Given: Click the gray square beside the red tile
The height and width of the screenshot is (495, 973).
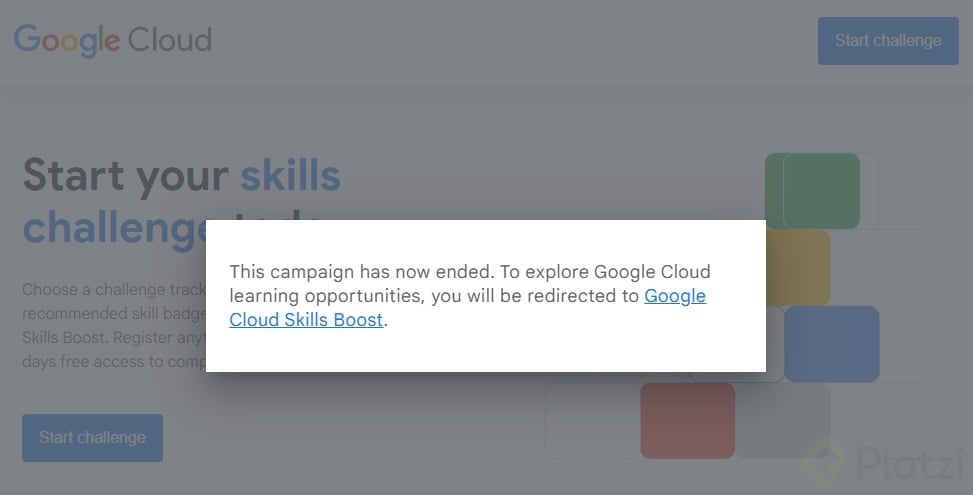Looking at the screenshot, I should [783, 420].
